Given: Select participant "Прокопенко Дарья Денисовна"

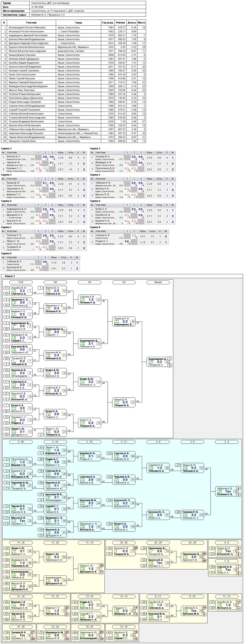Looking at the screenshot, I should click(x=26, y=98).
